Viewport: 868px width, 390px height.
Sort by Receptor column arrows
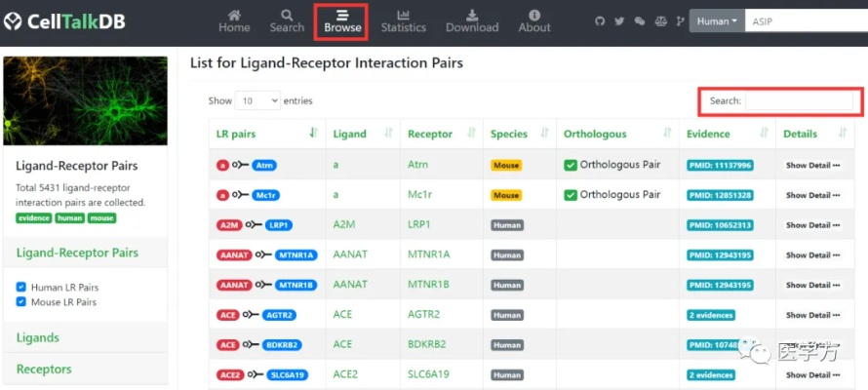pos(472,134)
